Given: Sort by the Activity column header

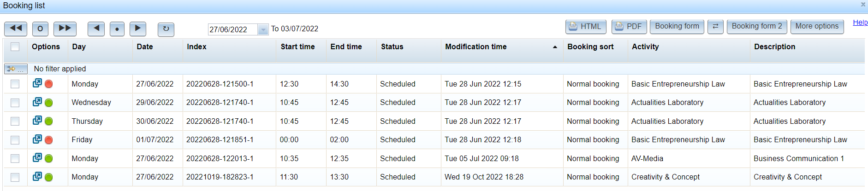Looking at the screenshot, I should 645,47.
